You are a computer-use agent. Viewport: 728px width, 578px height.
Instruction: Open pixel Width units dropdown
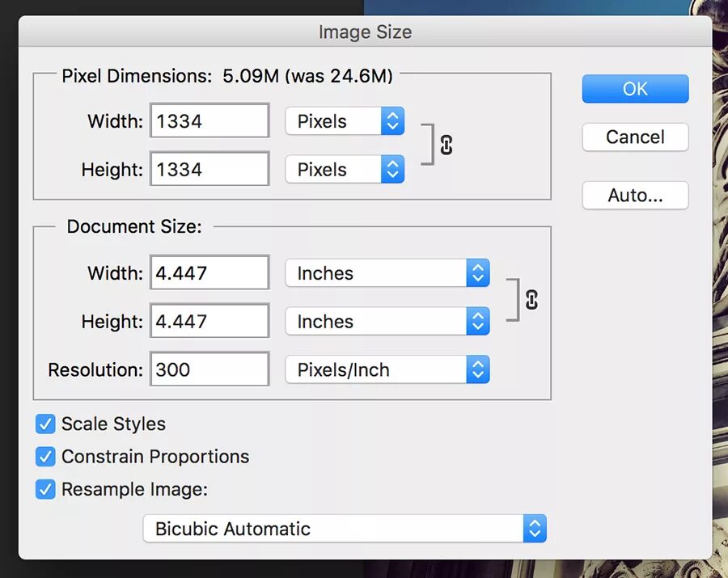click(345, 121)
